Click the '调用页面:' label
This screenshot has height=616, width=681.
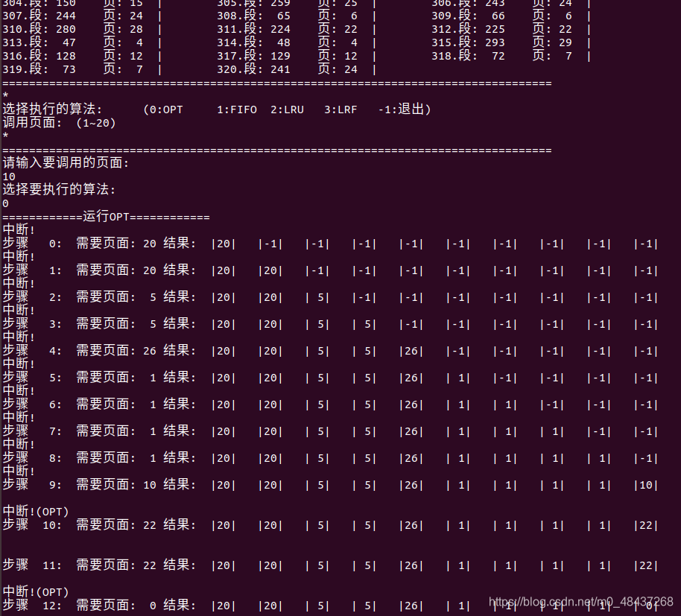pyautogui.click(x=33, y=123)
